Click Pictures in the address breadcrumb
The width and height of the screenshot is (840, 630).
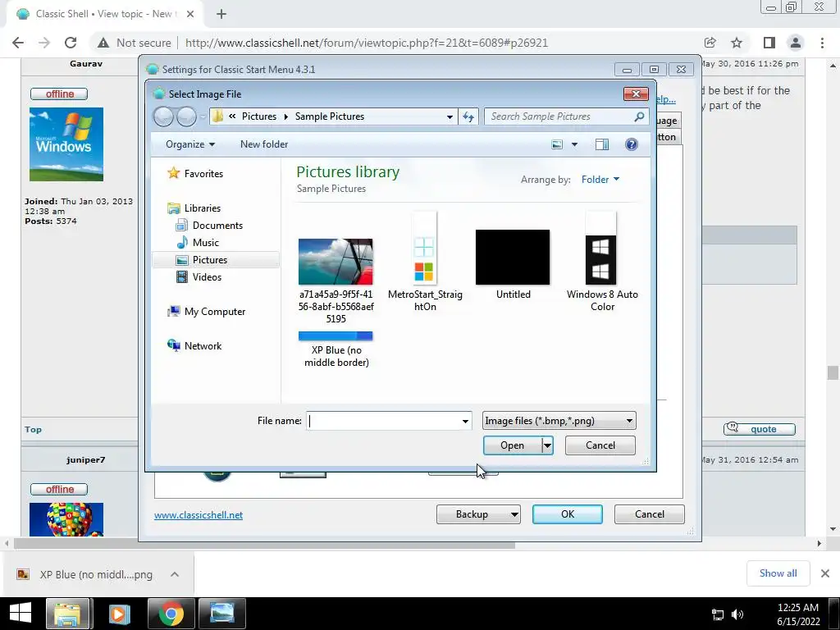[x=258, y=116]
